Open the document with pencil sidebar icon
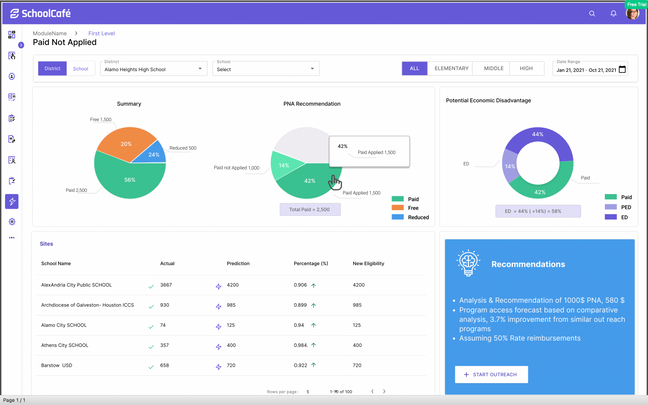 12,139
